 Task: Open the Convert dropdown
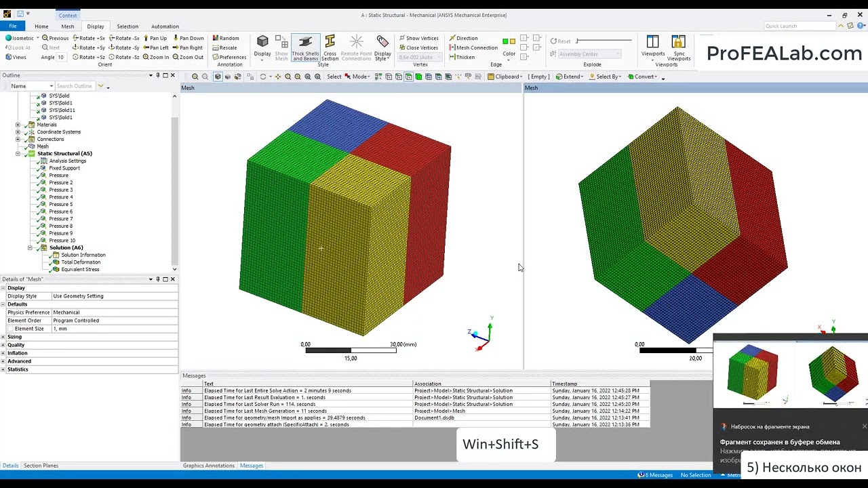click(x=644, y=77)
